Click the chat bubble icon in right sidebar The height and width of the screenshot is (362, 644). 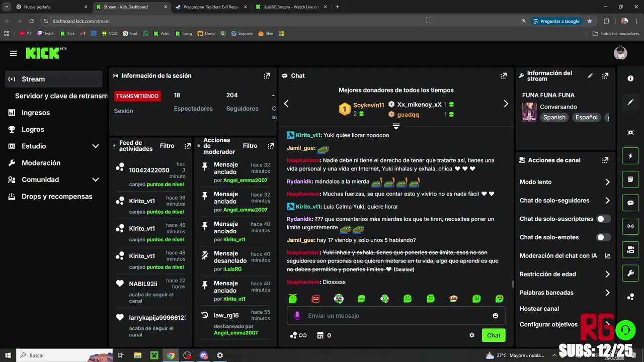click(630, 203)
